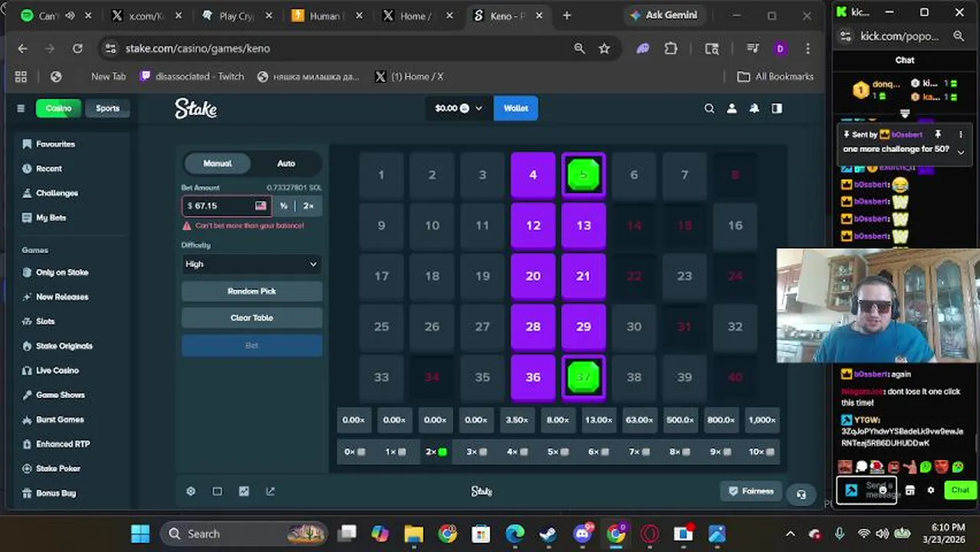Open the browser zoom magnifier icon
This screenshot has width=980, height=552.
580,48
